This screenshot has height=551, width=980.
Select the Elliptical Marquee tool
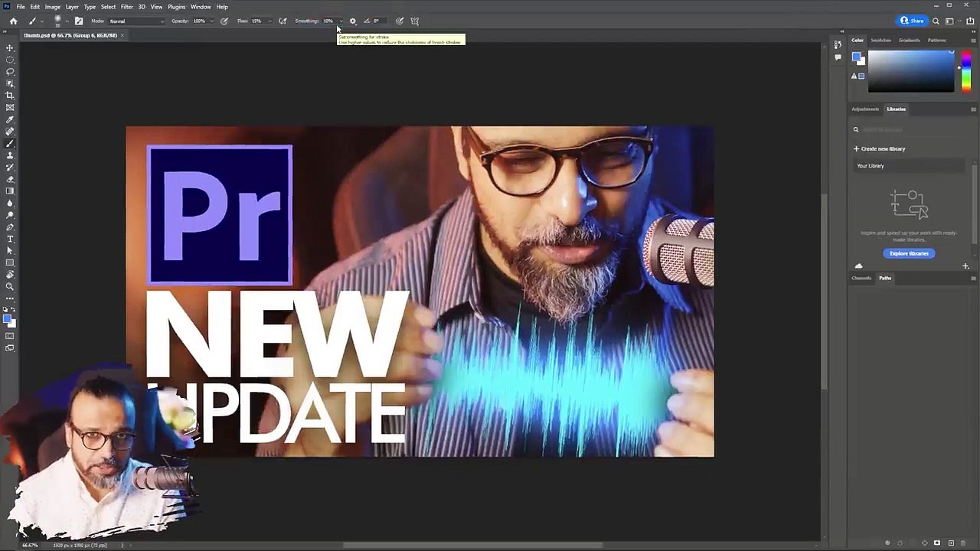[10, 60]
